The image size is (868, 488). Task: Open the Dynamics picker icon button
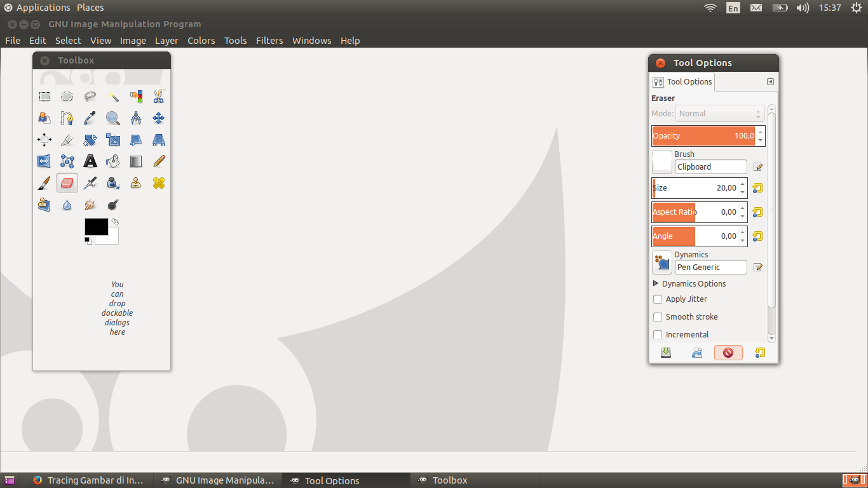pos(662,262)
